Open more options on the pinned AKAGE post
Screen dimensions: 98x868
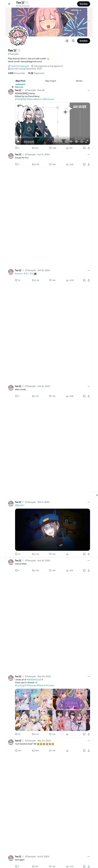point(89,90)
